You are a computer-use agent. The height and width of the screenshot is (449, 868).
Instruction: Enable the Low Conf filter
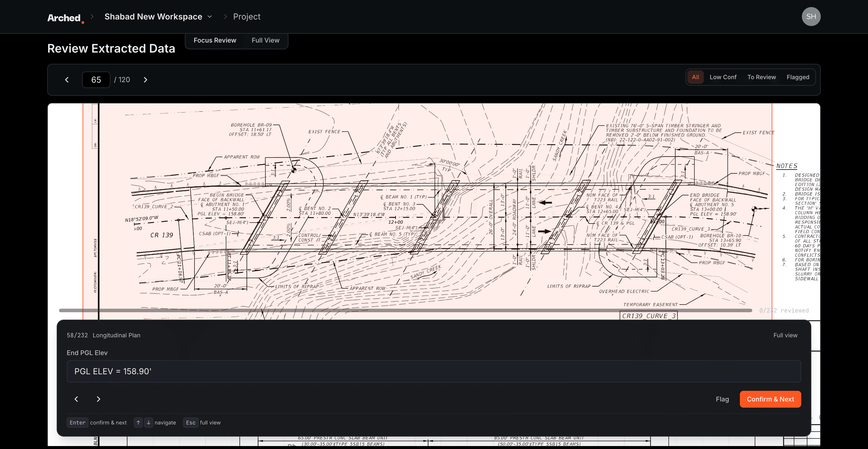point(723,77)
